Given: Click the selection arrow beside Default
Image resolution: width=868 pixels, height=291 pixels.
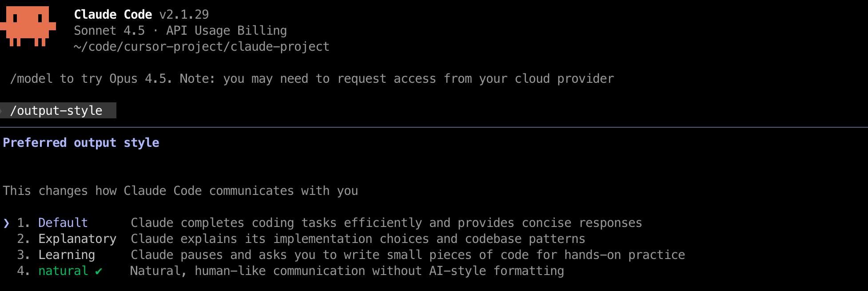Looking at the screenshot, I should tap(6, 223).
